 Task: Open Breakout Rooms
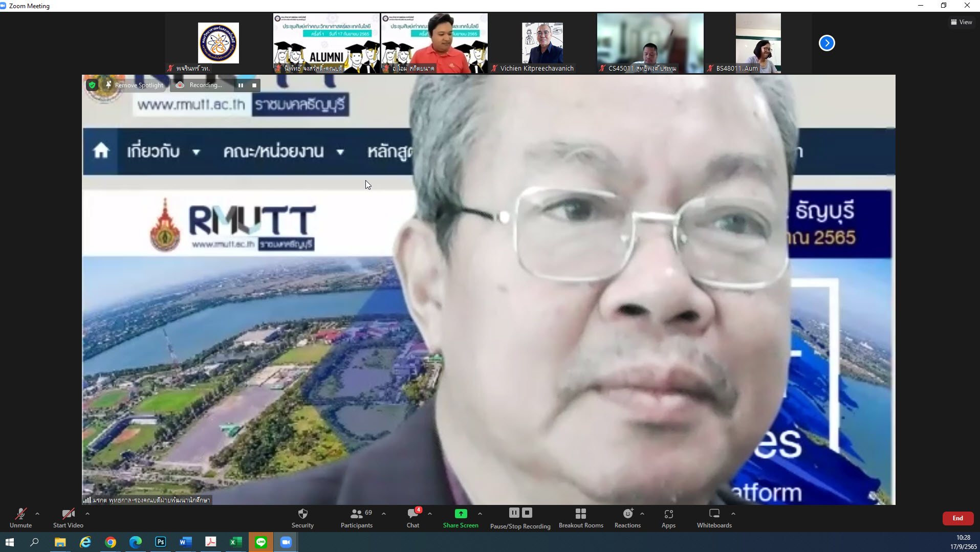[x=581, y=518]
